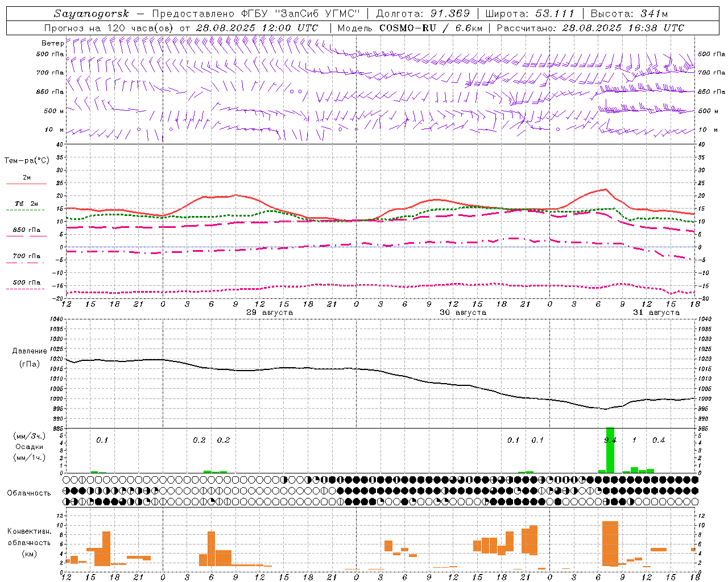728x582 pixels.
Task: Click the Конвективн. облачность label
Action: click(x=29, y=537)
